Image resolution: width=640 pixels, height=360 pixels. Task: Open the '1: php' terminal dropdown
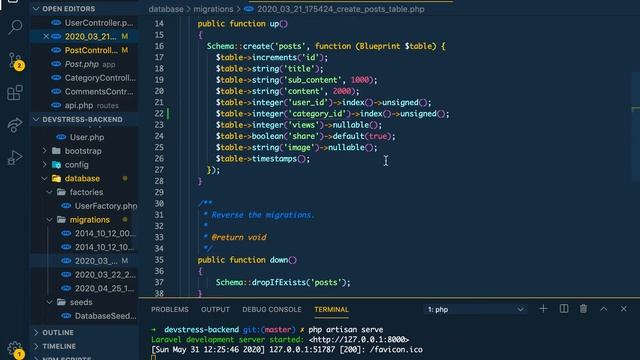[x=476, y=309]
